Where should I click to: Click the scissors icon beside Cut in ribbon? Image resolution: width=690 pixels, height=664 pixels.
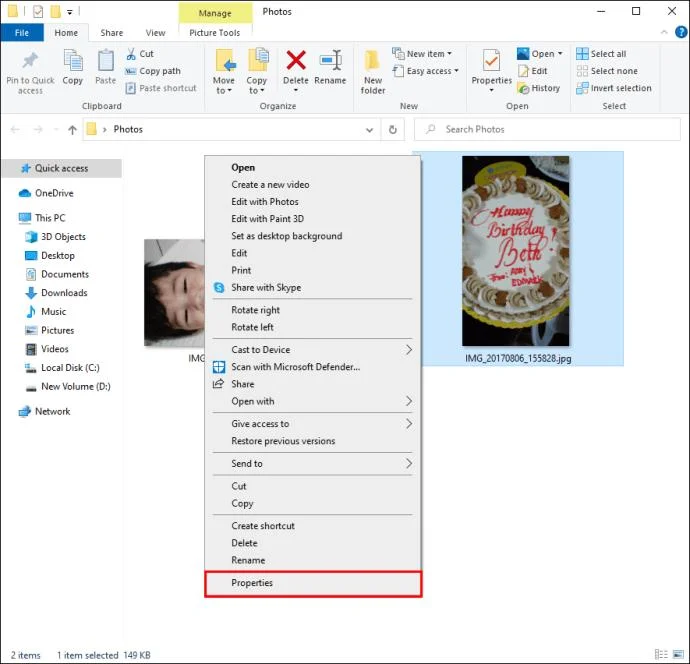pyautogui.click(x=131, y=54)
